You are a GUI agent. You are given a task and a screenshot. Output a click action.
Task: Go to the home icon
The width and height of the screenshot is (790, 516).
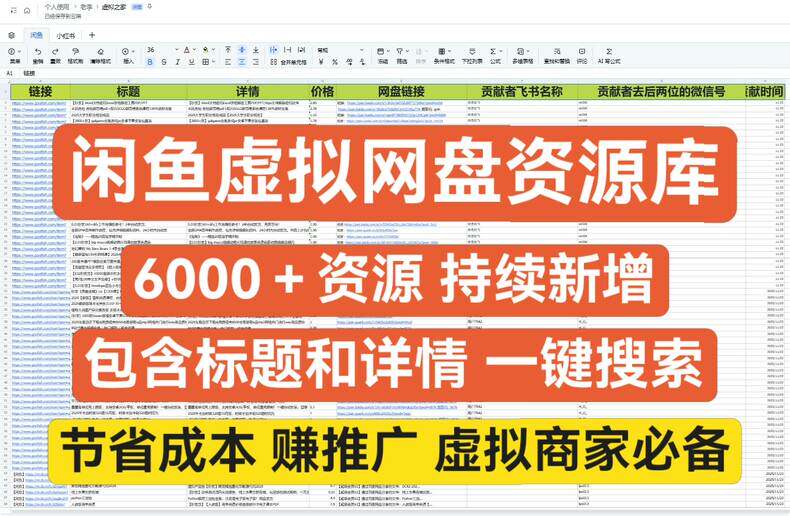click(x=27, y=10)
